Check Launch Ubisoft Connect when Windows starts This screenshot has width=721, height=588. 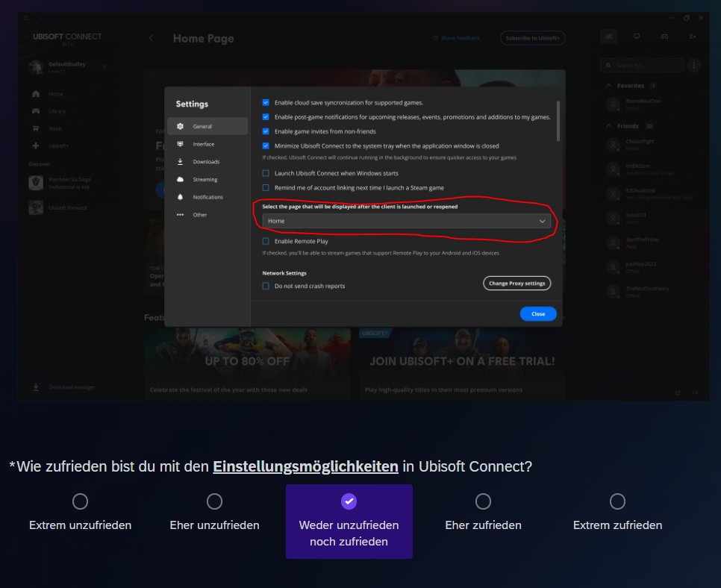[266, 173]
